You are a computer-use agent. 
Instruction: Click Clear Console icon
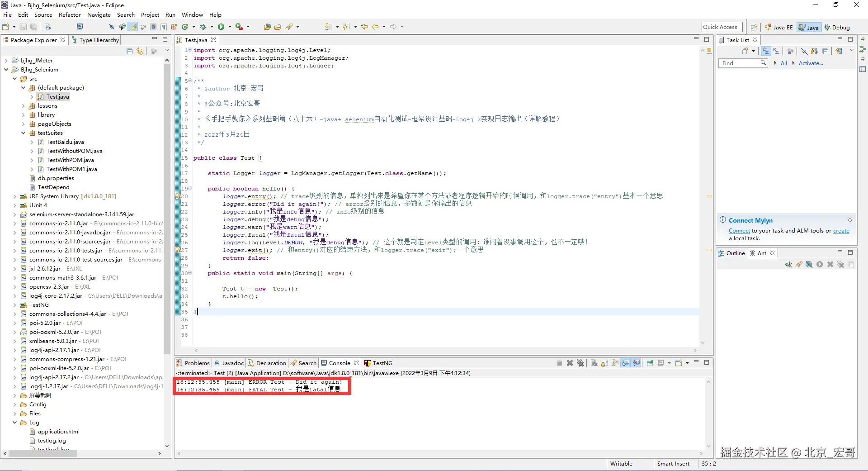point(594,363)
